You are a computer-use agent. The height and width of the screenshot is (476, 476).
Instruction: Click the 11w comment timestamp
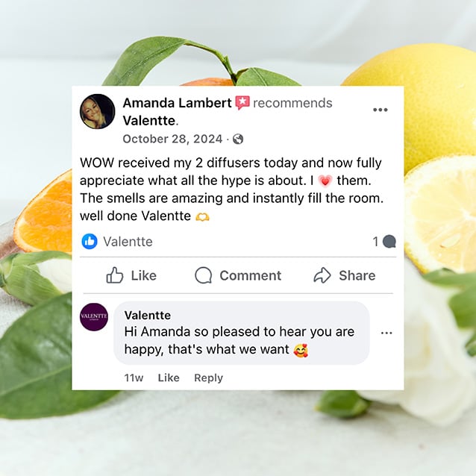(134, 378)
